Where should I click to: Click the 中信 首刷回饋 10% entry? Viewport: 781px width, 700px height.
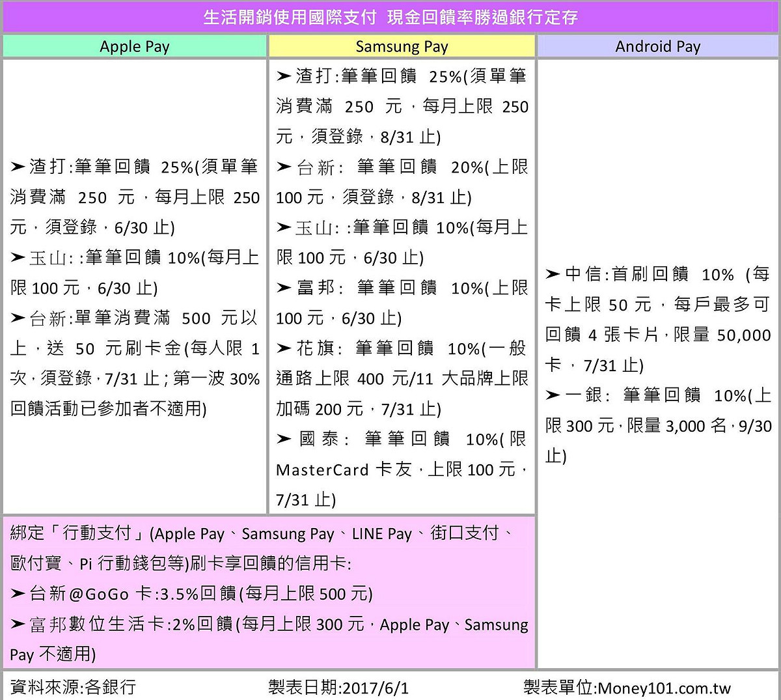click(658, 320)
